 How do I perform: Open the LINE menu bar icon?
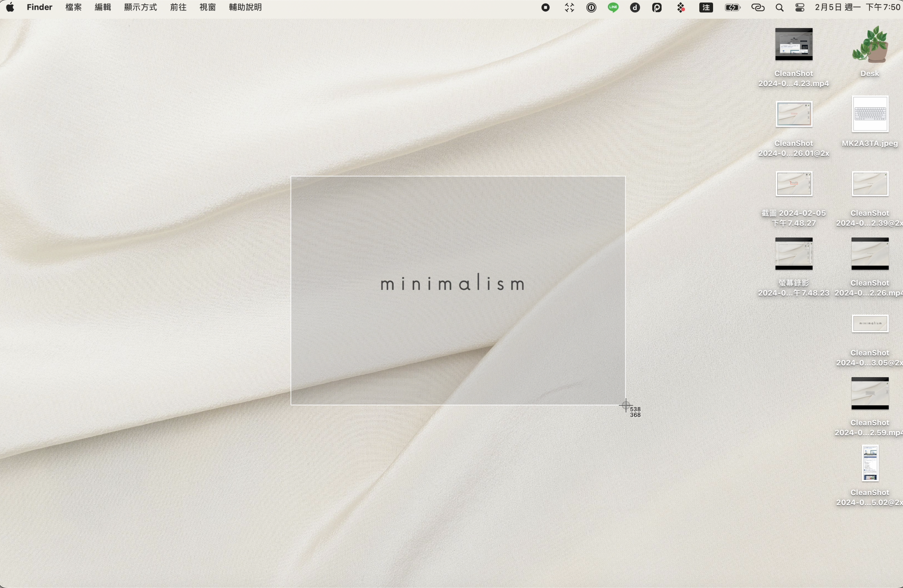(613, 7)
